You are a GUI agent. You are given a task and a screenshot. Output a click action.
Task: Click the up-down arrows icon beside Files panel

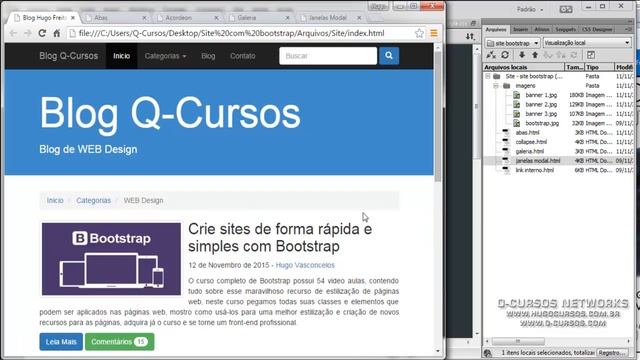470,36
